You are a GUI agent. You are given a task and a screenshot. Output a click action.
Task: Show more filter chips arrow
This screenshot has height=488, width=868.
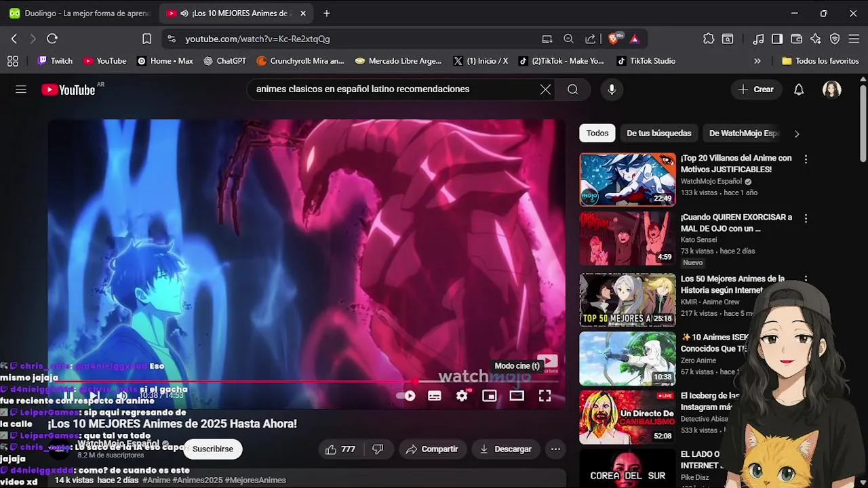[797, 134]
